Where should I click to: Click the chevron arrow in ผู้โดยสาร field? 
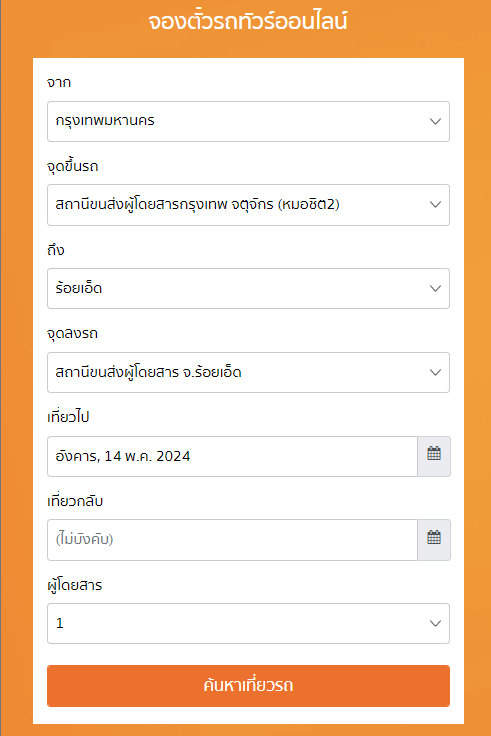point(435,624)
